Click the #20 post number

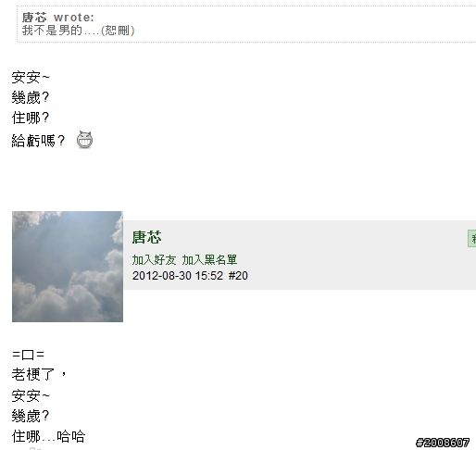[238, 276]
